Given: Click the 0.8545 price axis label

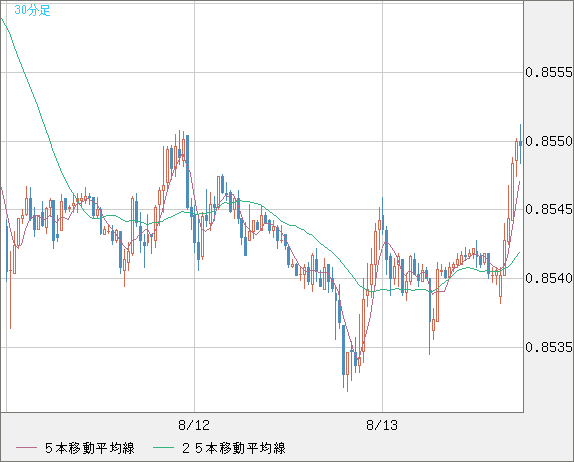Looking at the screenshot, I should (549, 210).
